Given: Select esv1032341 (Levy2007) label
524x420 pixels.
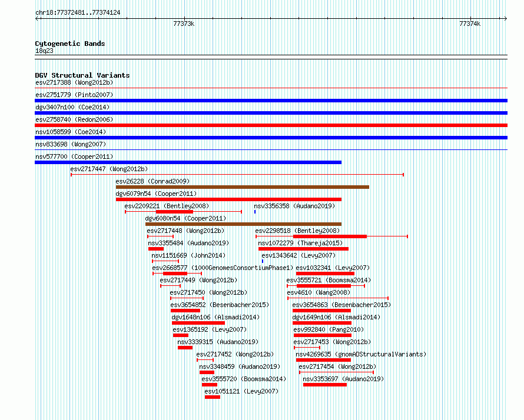Looking at the screenshot, I should point(333,268).
